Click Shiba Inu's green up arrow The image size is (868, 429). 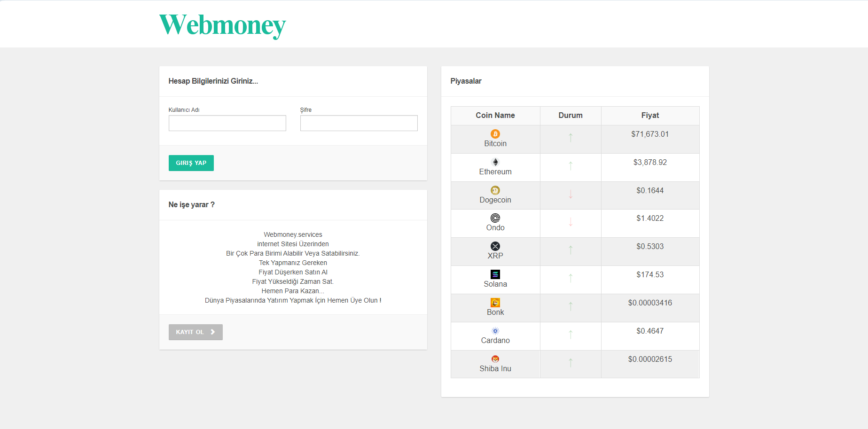[571, 363]
